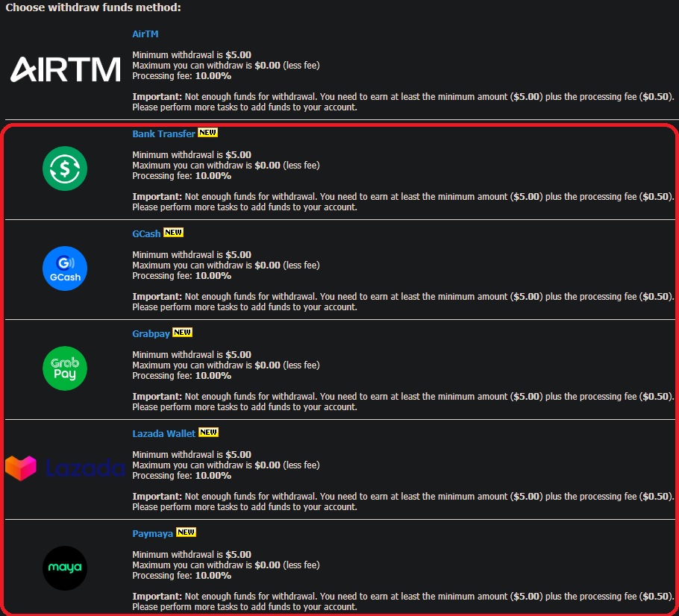The image size is (679, 616).
Task: Click AirTM 'Maximum you can withdraw' line
Action: pyautogui.click(x=226, y=66)
